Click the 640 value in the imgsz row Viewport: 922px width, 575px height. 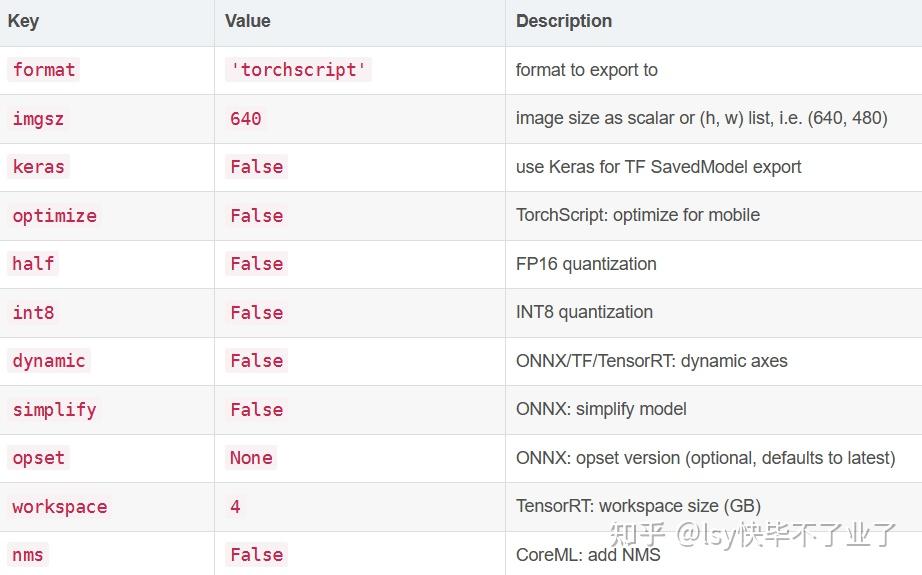pos(245,119)
